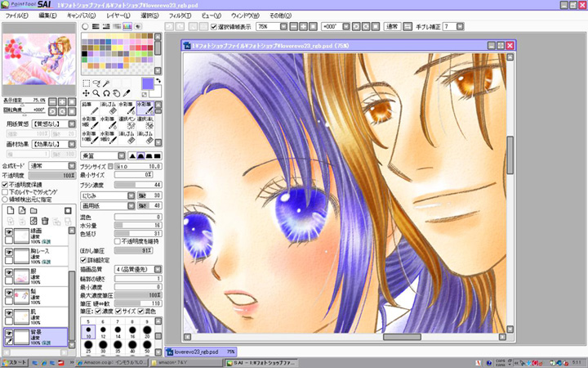Select the 鉛筆 pencil brush
The height and width of the screenshot is (368, 588).
pos(90,108)
